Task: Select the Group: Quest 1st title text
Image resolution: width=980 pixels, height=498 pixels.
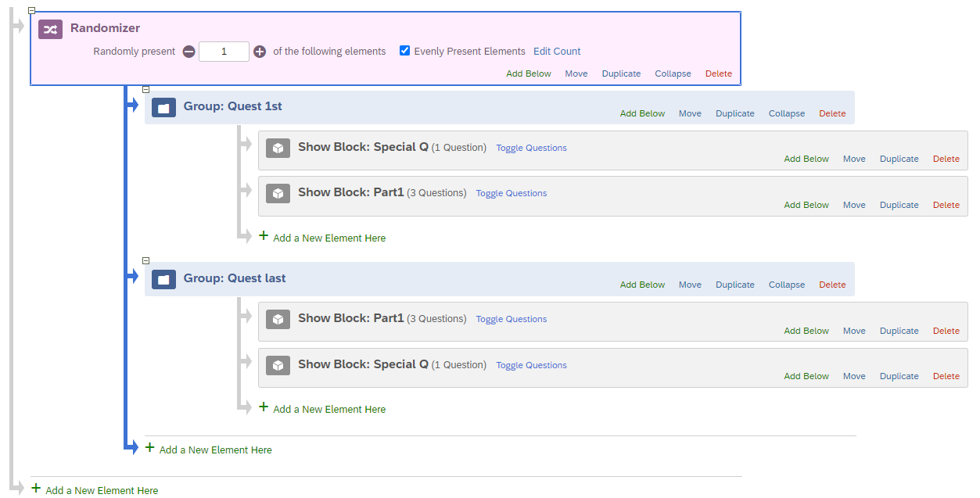Action: coord(233,106)
